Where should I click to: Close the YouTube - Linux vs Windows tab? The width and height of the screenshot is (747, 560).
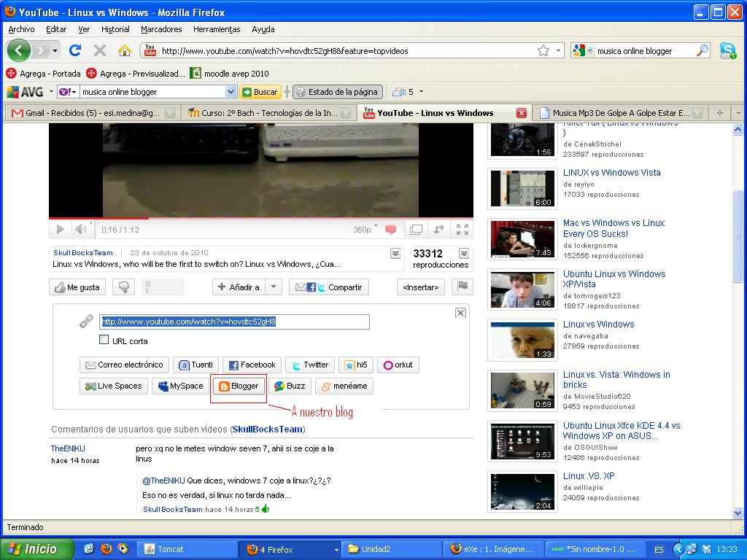point(522,113)
